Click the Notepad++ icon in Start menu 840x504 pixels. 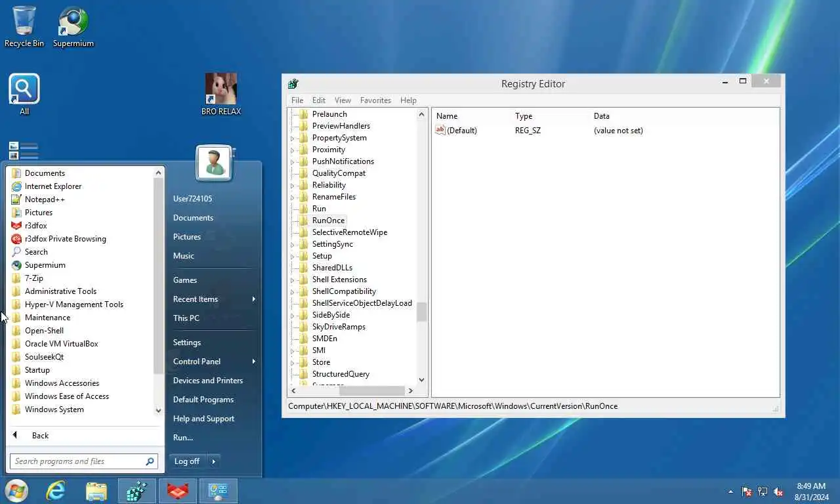point(17,199)
